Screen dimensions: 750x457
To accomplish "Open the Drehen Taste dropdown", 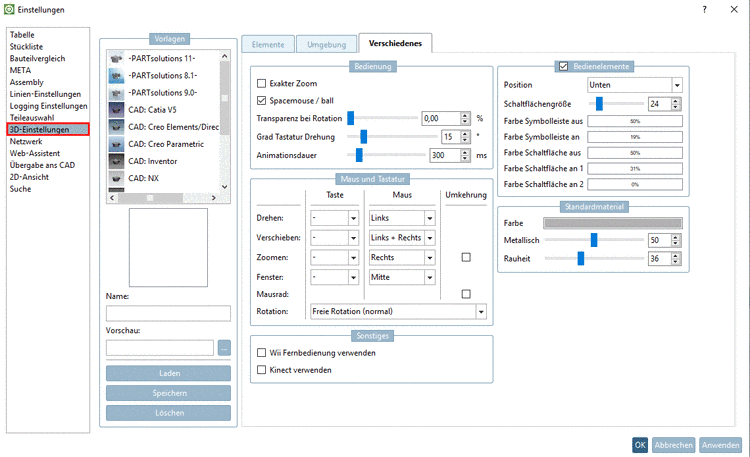I will pos(334,218).
